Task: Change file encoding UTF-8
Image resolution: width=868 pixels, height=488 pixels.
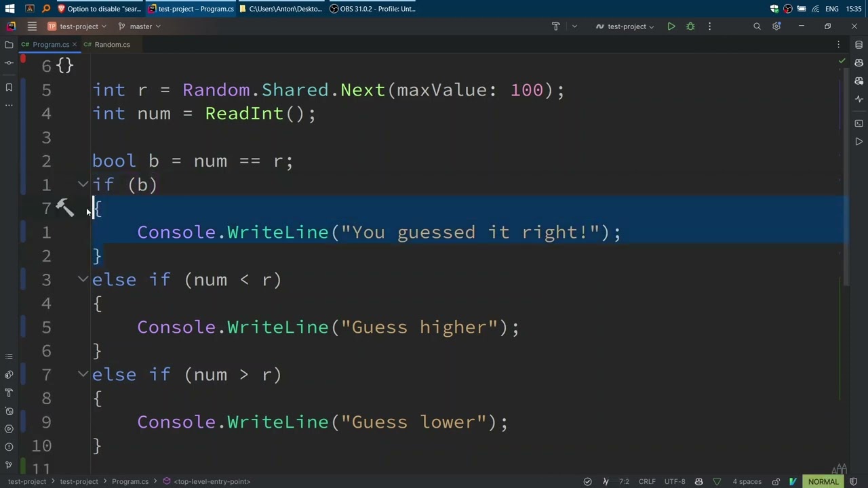Action: point(675,481)
